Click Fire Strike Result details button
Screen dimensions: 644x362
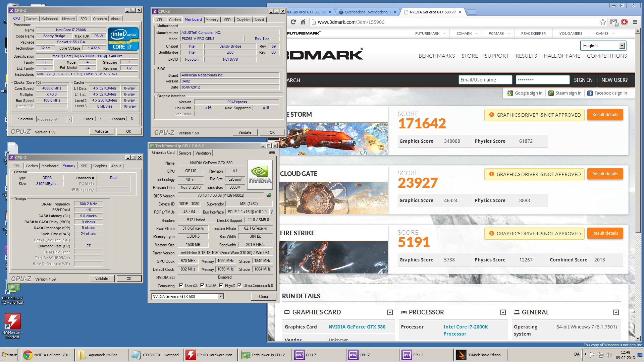pyautogui.click(x=605, y=233)
